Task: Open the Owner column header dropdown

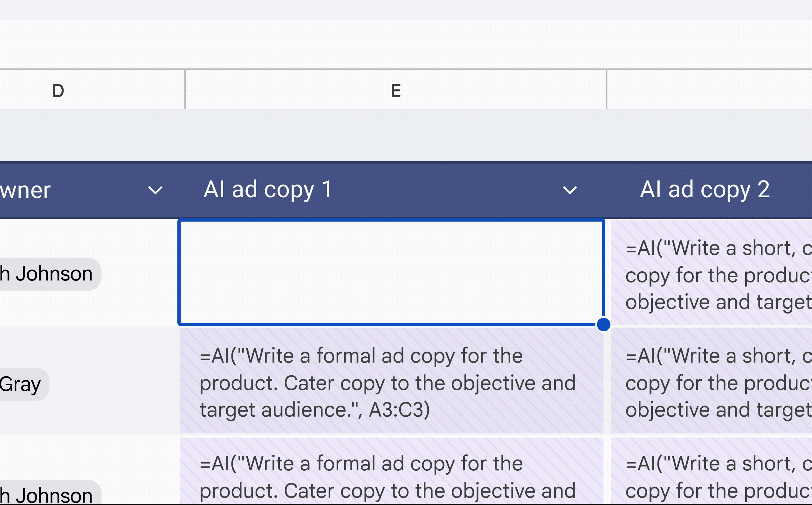Action: coord(155,190)
